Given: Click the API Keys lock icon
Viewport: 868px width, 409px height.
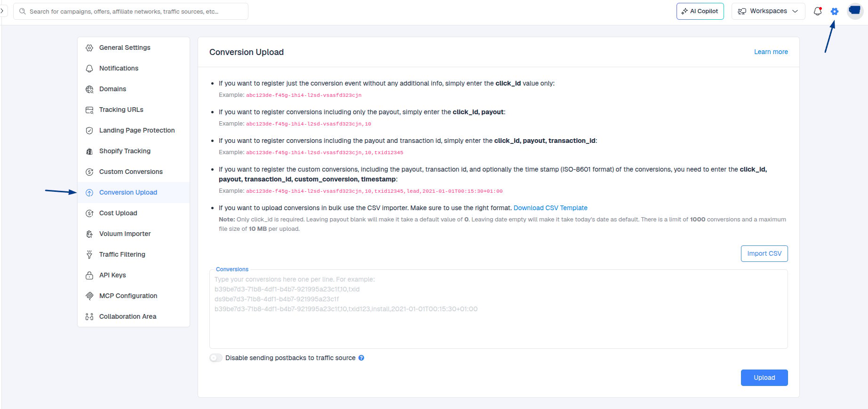Looking at the screenshot, I should [x=89, y=275].
